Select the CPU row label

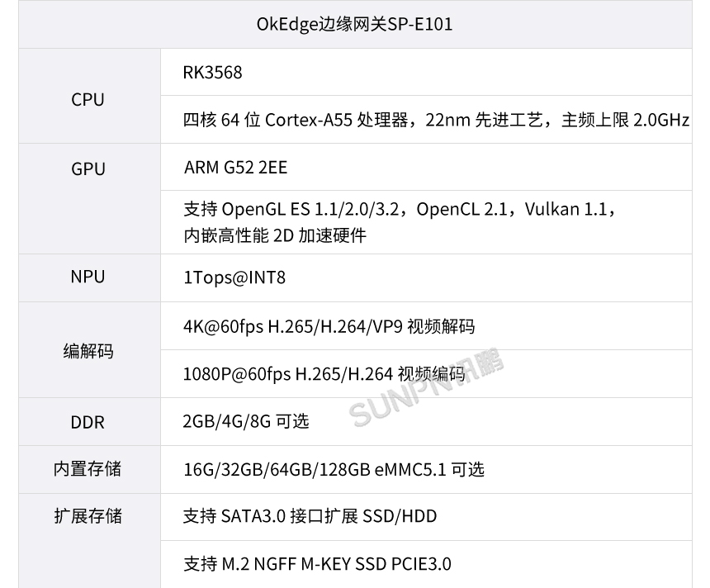tap(88, 100)
